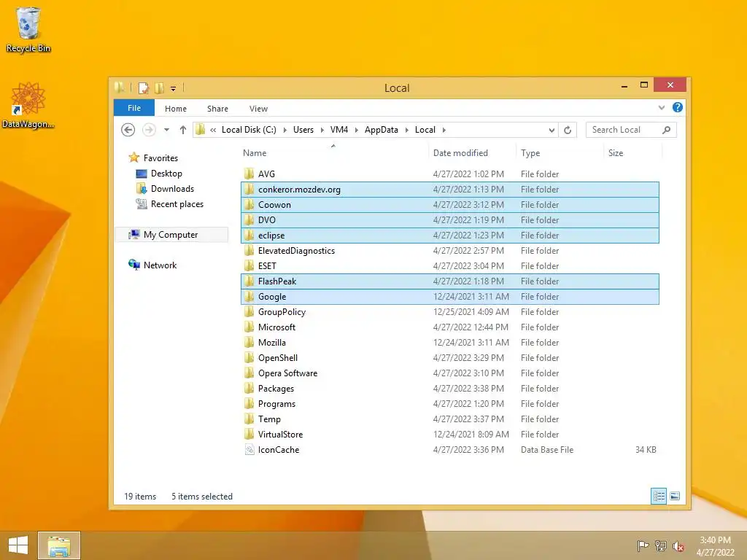Expand the arrow after AppData in breadcrumb

point(407,130)
